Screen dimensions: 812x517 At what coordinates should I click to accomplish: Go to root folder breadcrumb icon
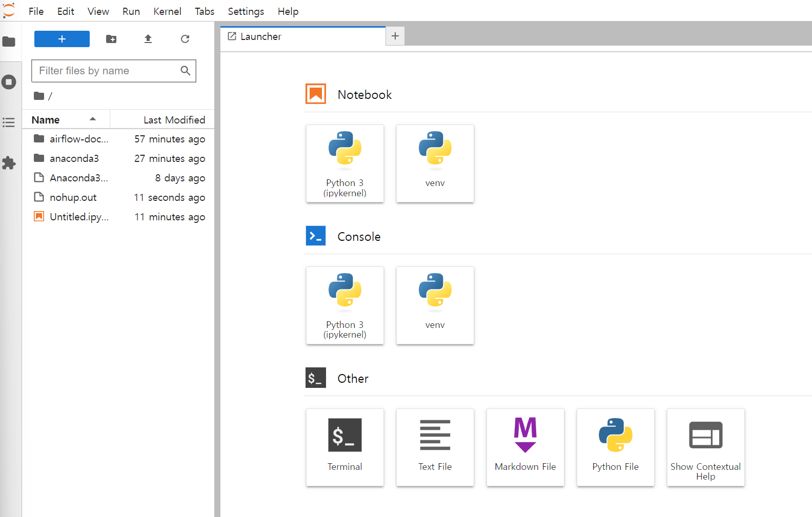[x=39, y=96]
